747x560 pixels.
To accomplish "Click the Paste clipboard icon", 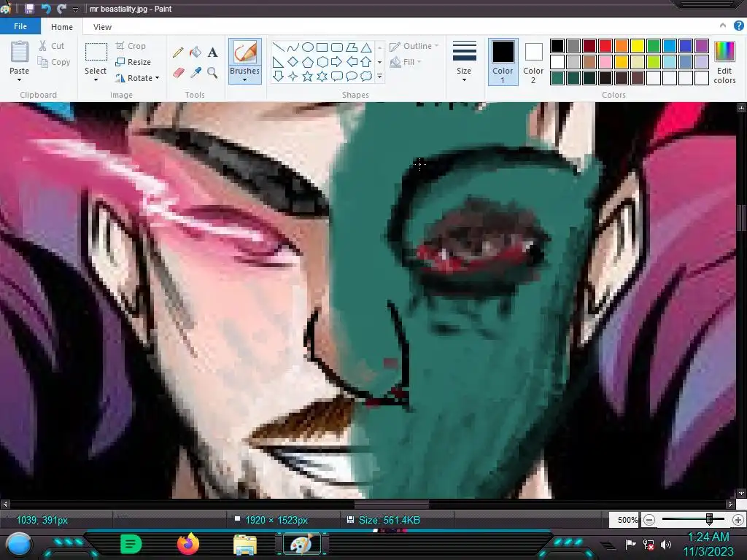I will (20, 52).
